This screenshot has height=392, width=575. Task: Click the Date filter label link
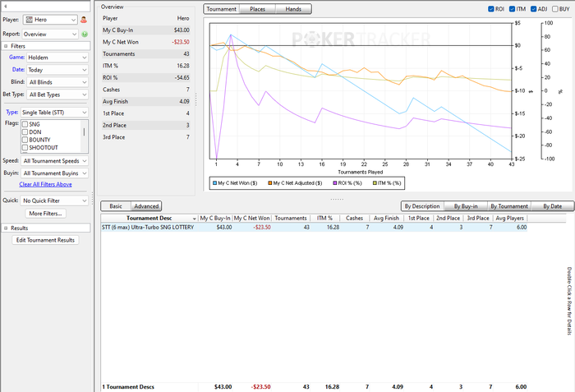pyautogui.click(x=18, y=69)
